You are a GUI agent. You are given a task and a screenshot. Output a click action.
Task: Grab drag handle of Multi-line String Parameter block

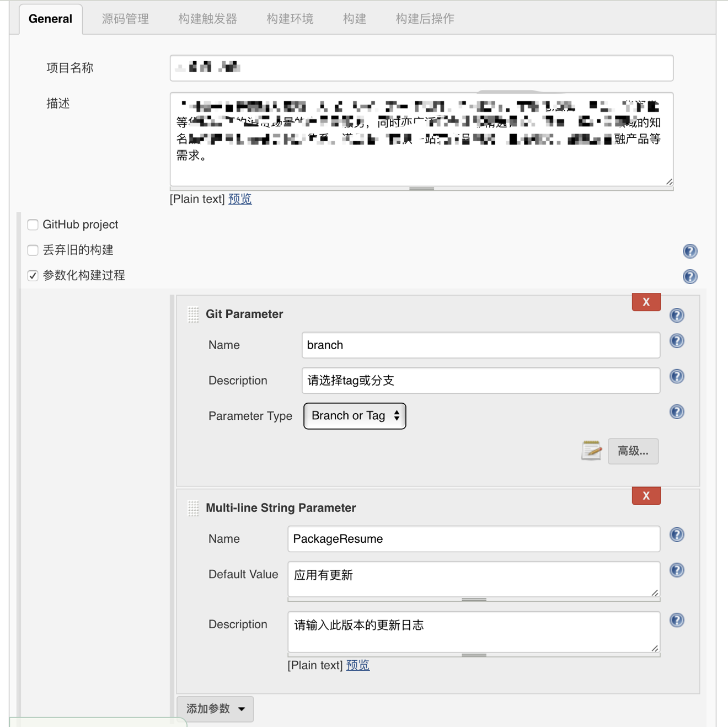(193, 508)
